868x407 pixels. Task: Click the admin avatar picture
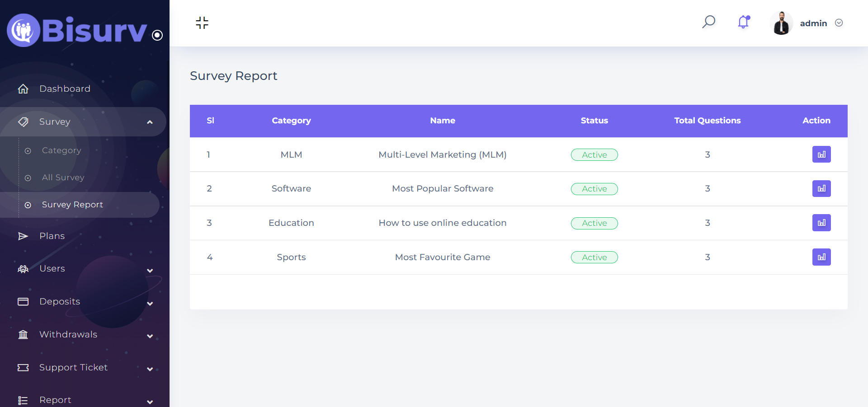[781, 23]
